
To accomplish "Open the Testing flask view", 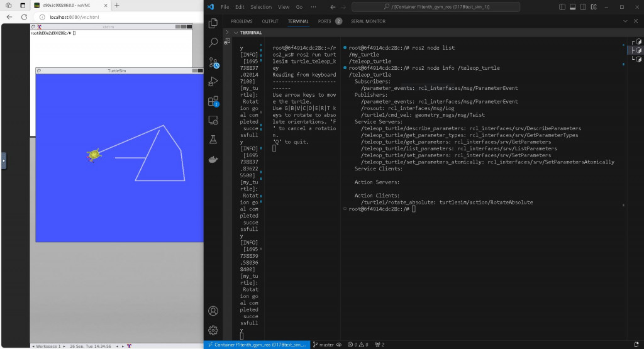I will point(213,140).
